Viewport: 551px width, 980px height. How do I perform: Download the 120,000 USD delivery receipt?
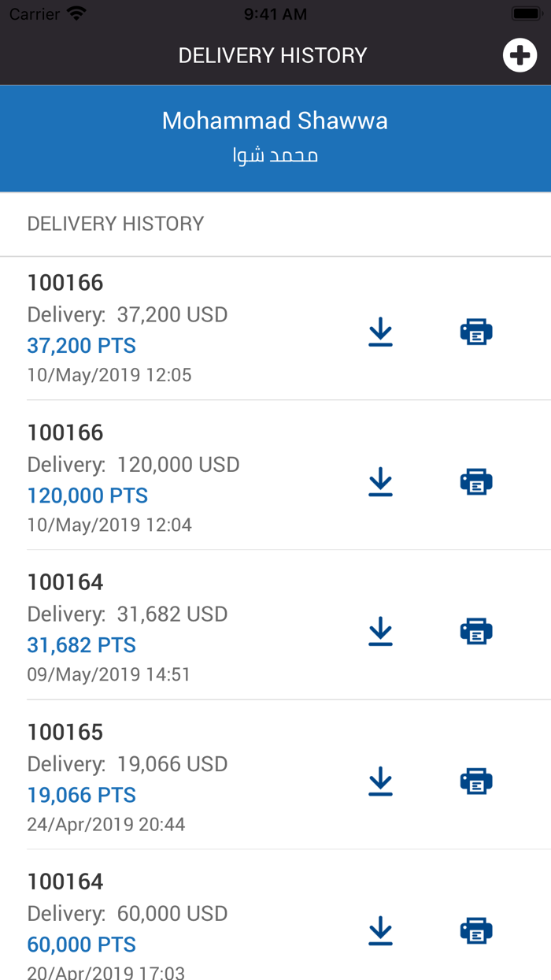[380, 481]
